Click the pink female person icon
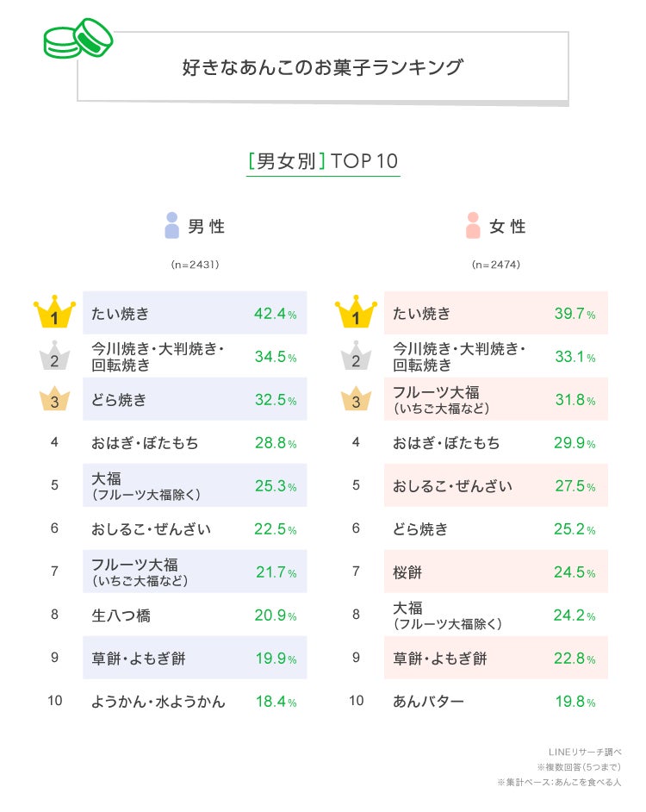The image size is (646, 812). [x=472, y=226]
